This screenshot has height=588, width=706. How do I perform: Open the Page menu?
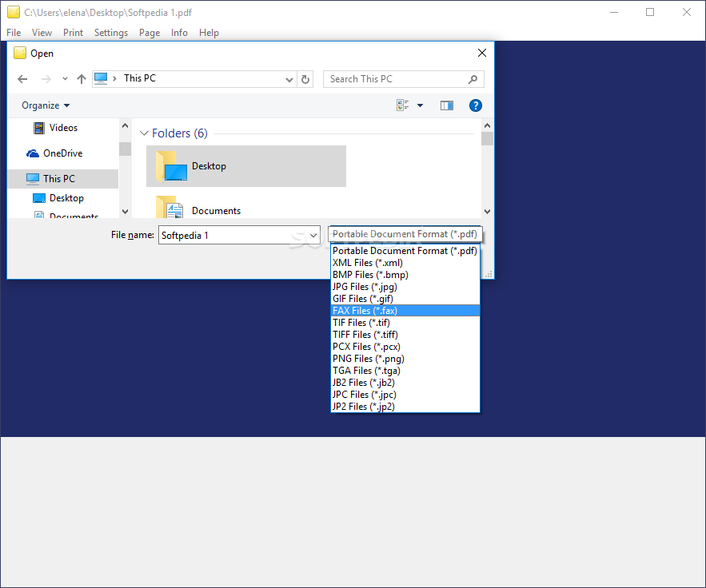tap(150, 33)
